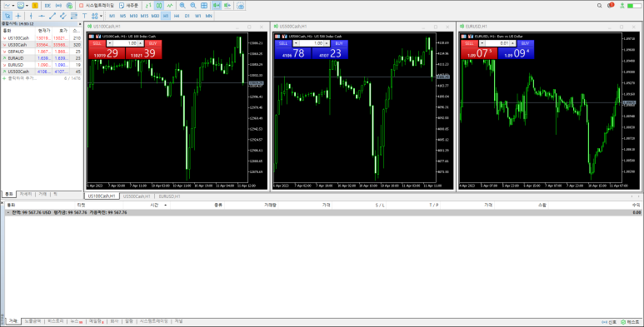Switch chart to line chart style
The width and height of the screenshot is (644, 327).
170,6
